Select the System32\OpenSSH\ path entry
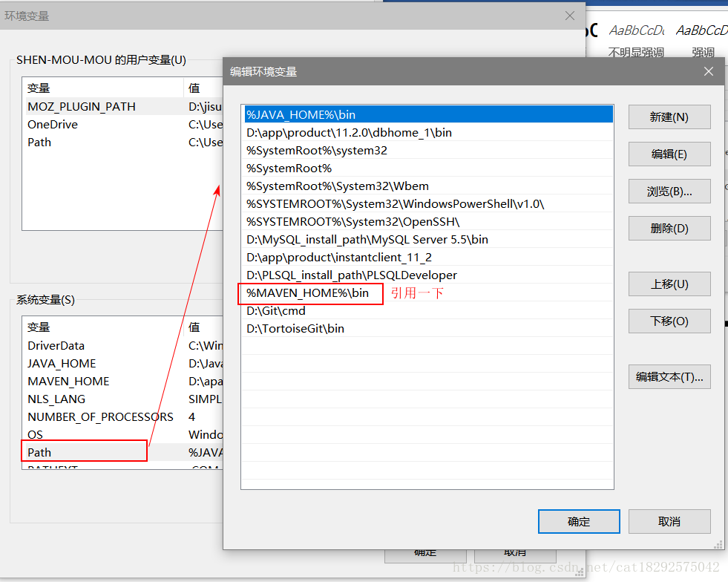Viewport: 728px width, 582px height. tap(427, 221)
